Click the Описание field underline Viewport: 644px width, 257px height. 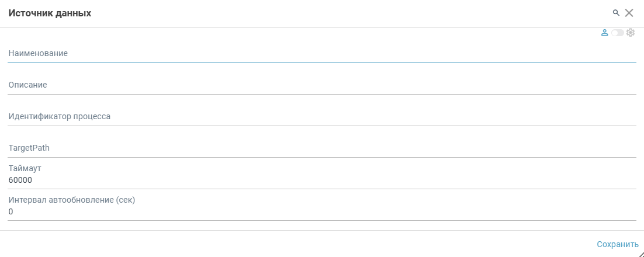[x=321, y=93]
